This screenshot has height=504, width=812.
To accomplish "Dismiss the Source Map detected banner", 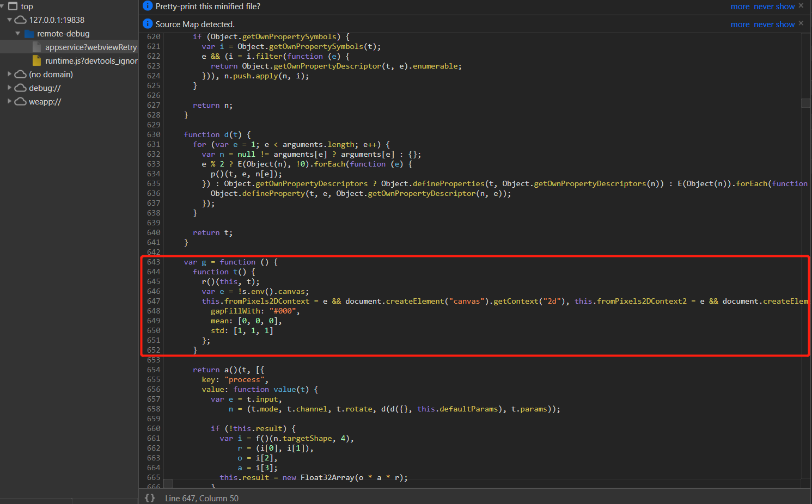I will click(801, 24).
